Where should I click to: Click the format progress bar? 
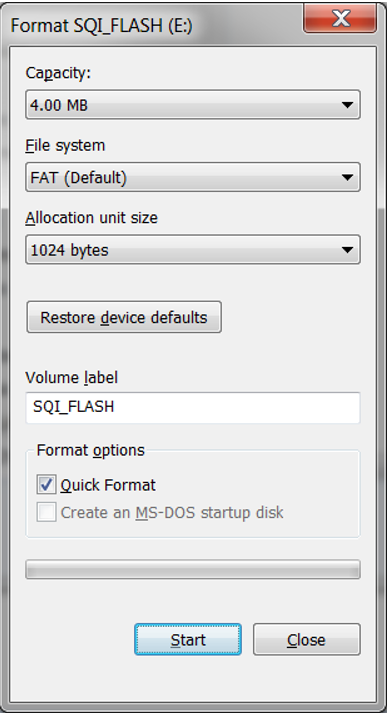193,570
